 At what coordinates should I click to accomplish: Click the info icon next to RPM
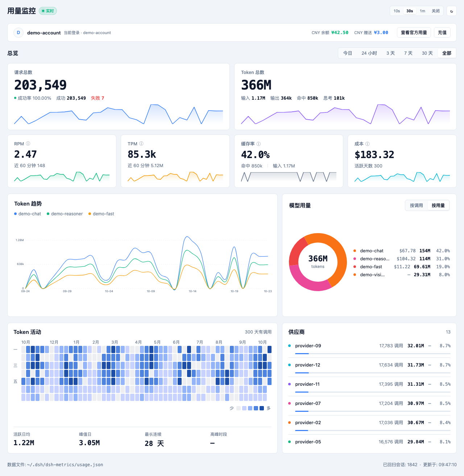point(28,144)
